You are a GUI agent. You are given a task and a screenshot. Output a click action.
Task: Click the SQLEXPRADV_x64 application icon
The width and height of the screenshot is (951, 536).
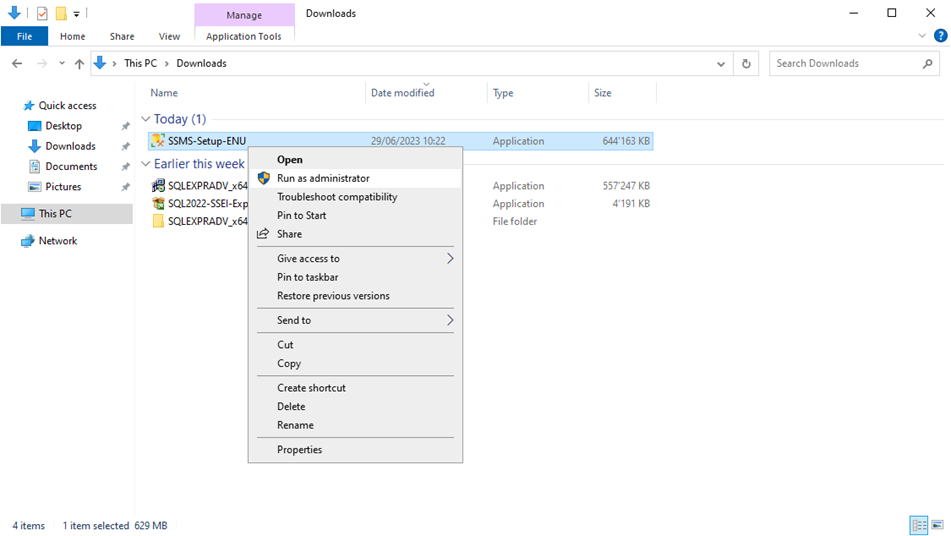(158, 186)
